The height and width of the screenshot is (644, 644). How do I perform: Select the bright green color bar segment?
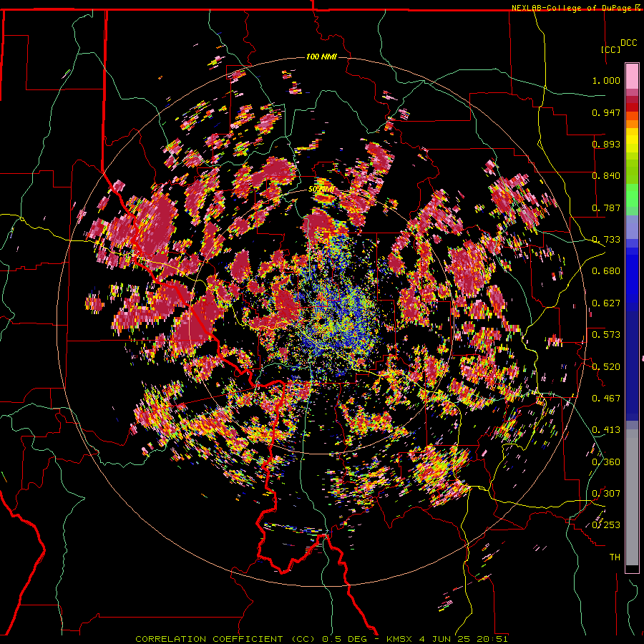click(632, 195)
